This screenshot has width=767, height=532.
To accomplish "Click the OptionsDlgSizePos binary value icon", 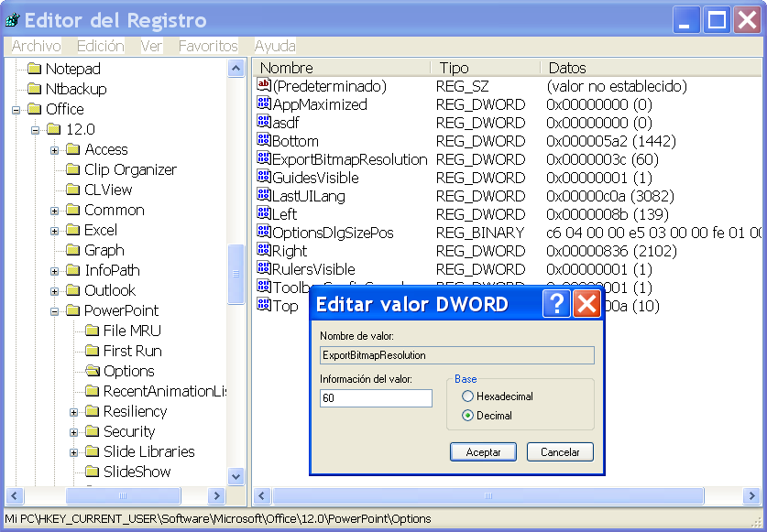I will click(x=264, y=232).
